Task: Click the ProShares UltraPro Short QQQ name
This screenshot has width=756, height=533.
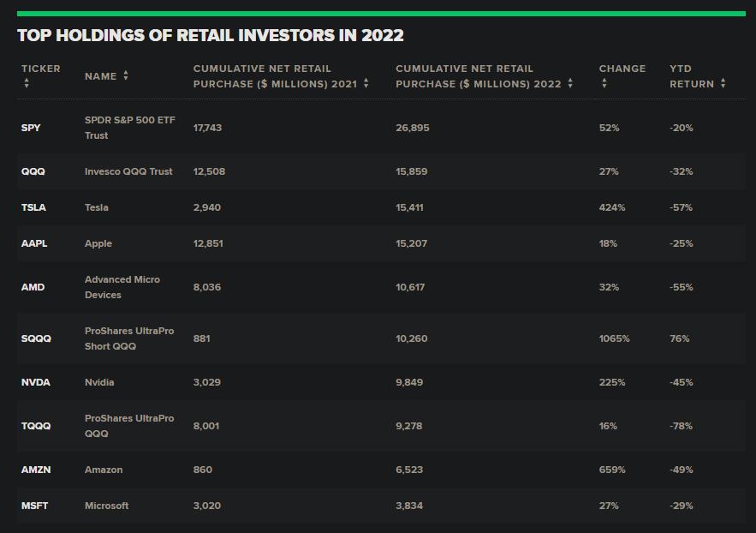Action: pyautogui.click(x=129, y=338)
